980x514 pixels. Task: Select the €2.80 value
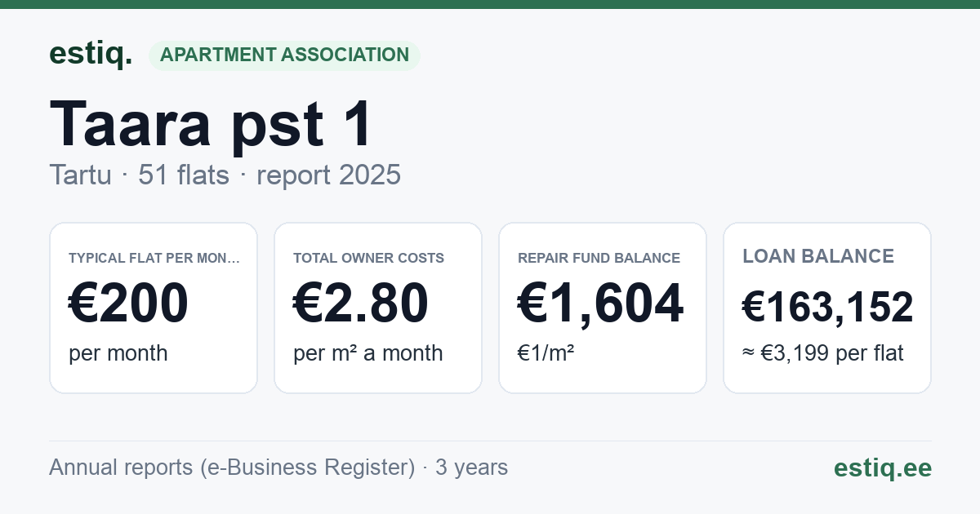(x=360, y=304)
